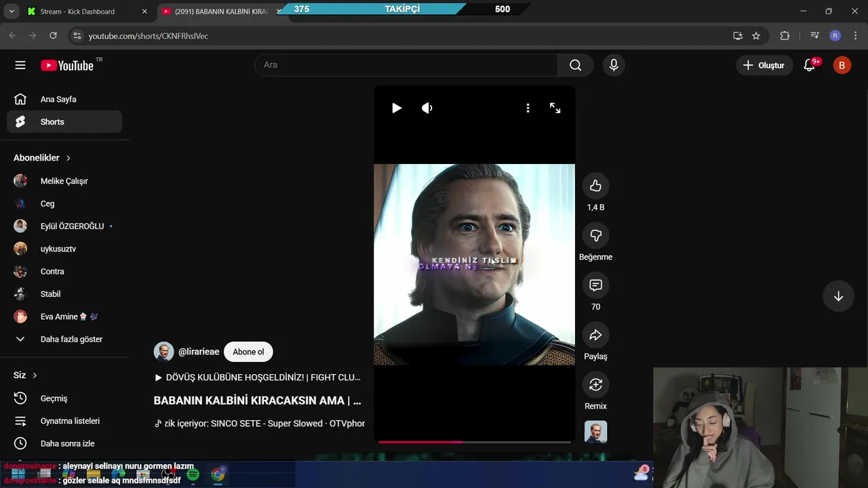868x488 pixels.
Task: Open Geçmiş watch history
Action: click(64, 399)
